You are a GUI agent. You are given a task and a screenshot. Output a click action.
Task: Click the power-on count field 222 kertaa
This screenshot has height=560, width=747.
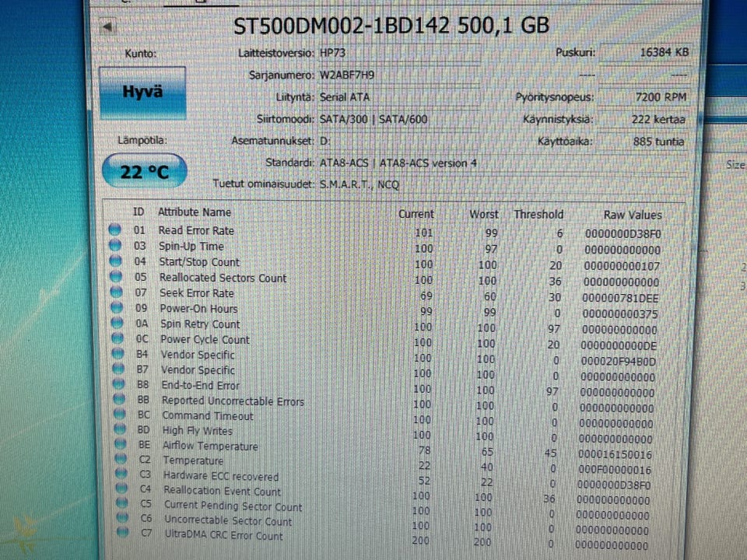click(644, 119)
